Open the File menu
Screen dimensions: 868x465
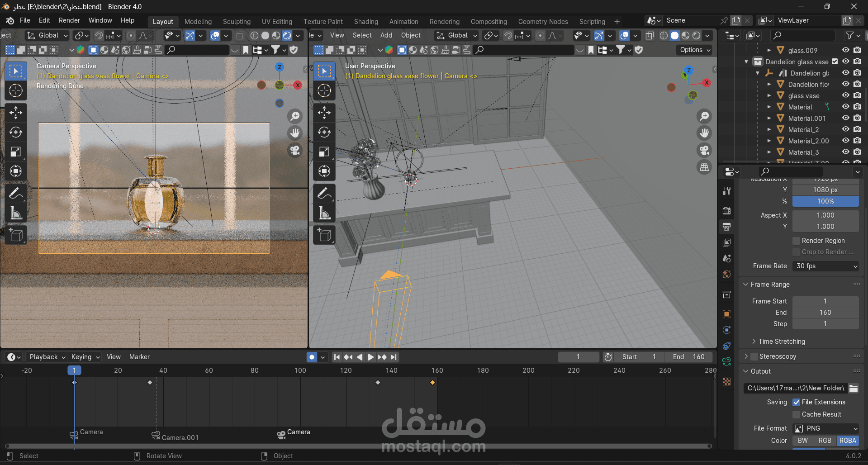[25, 20]
